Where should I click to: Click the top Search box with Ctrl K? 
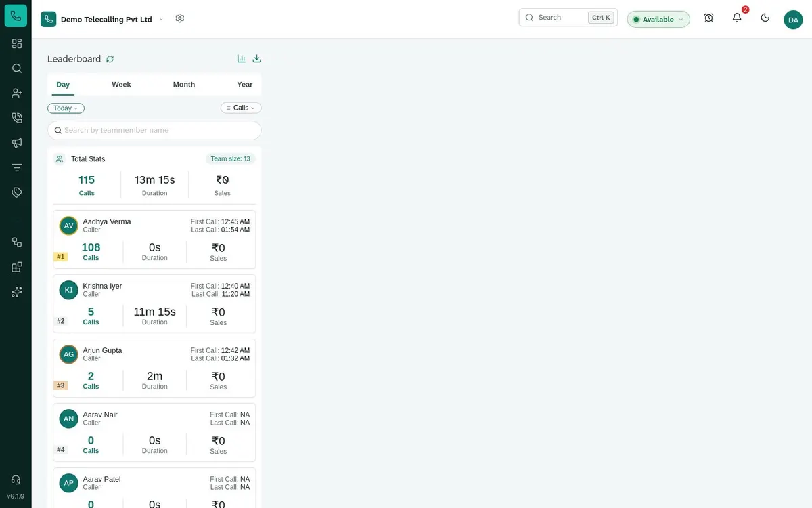click(568, 18)
